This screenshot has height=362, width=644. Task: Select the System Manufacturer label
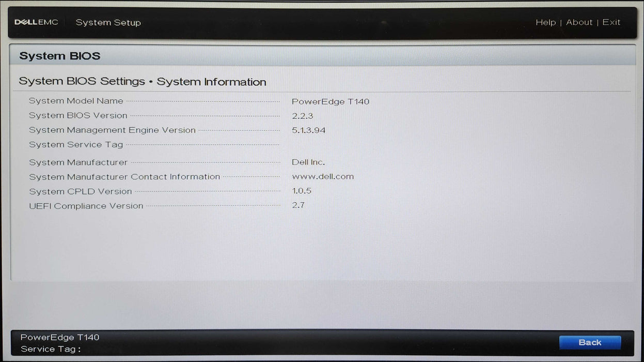pyautogui.click(x=78, y=162)
